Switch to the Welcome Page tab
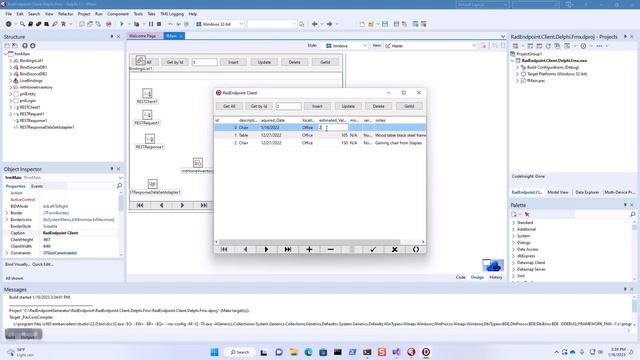Screen dimensions: 640x360 coord(143,36)
